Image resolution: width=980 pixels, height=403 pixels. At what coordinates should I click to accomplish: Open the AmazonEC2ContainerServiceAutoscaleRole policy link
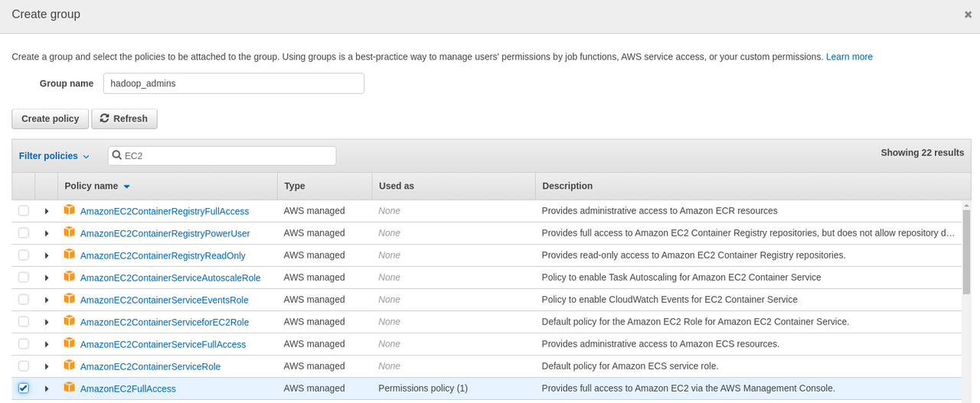pyautogui.click(x=171, y=278)
